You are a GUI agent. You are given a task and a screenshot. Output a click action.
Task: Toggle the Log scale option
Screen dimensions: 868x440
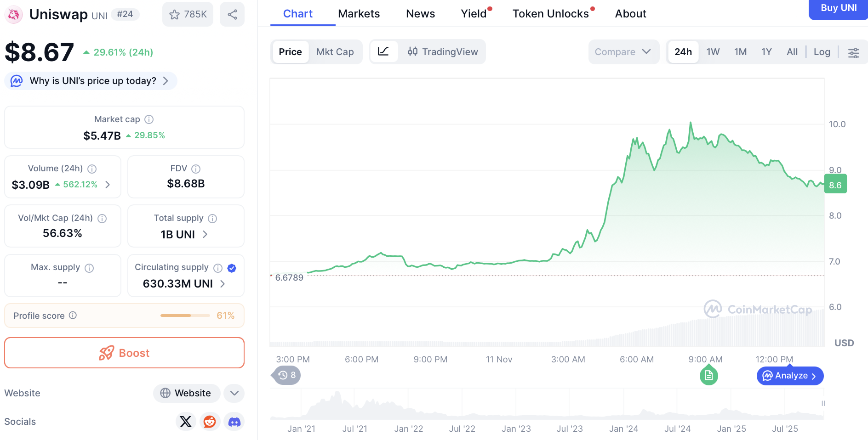tap(822, 52)
